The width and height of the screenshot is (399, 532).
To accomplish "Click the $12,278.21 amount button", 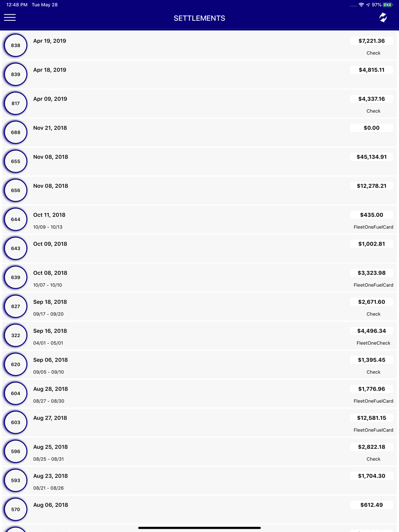I will tap(371, 186).
